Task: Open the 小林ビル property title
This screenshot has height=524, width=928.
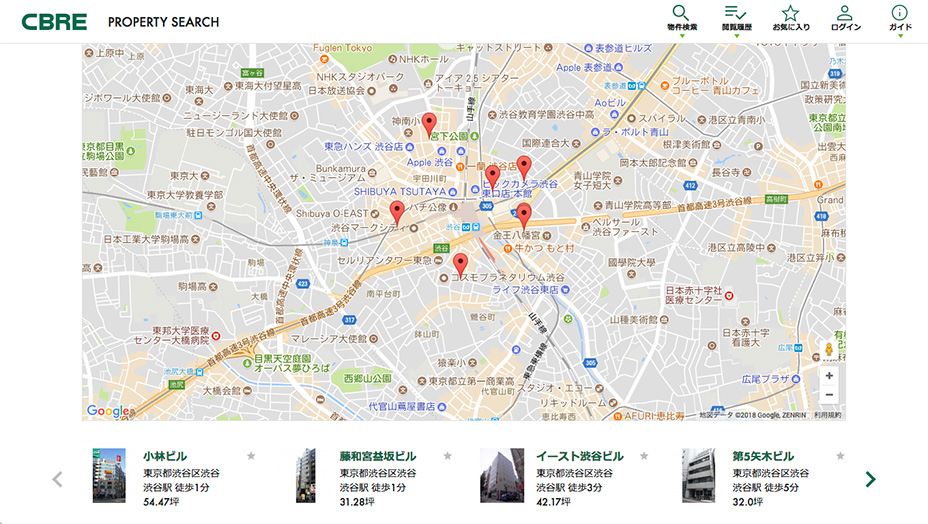Action: pos(165,457)
